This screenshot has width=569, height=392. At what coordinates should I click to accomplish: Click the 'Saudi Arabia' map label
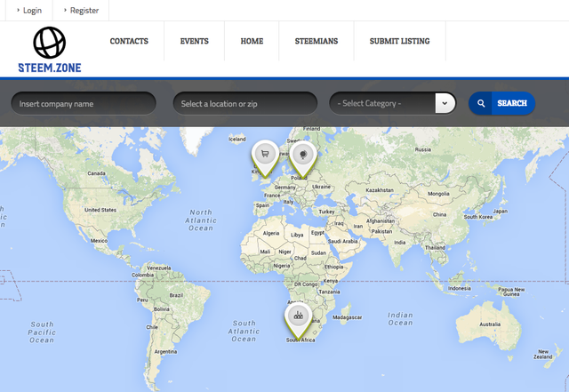(343, 241)
